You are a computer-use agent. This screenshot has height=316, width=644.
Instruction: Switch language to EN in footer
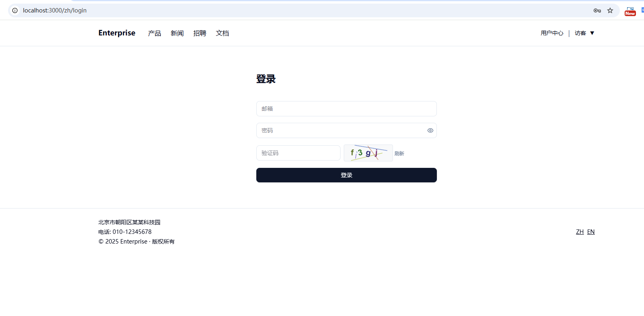(x=591, y=232)
